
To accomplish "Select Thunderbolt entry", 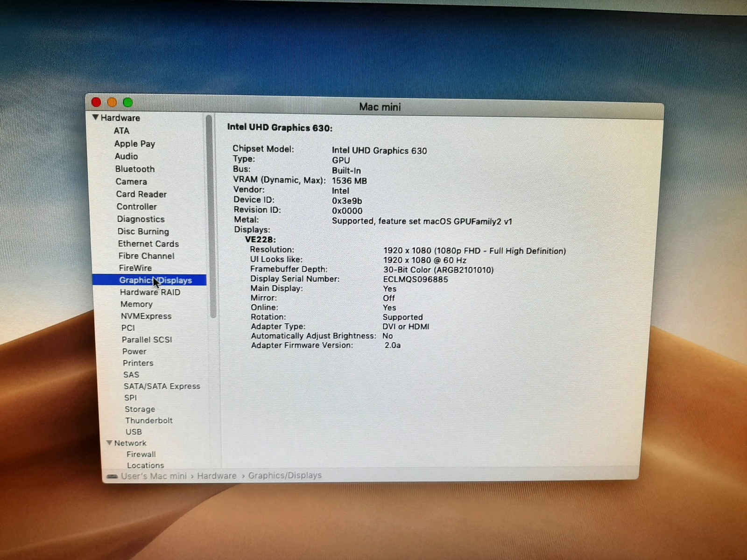I will [x=149, y=420].
